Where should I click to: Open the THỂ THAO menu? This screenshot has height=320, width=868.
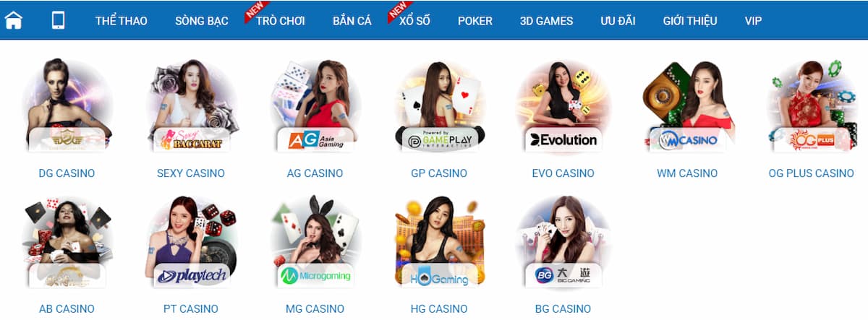(x=122, y=20)
